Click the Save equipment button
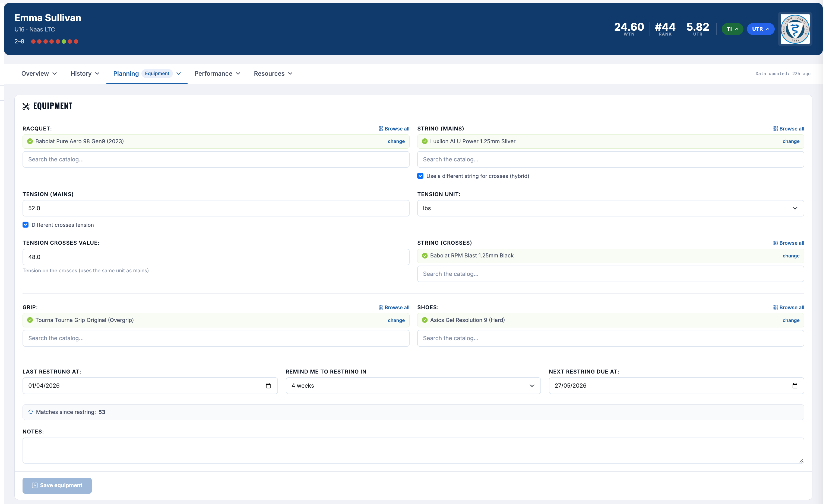This screenshot has width=823, height=504. (x=57, y=486)
